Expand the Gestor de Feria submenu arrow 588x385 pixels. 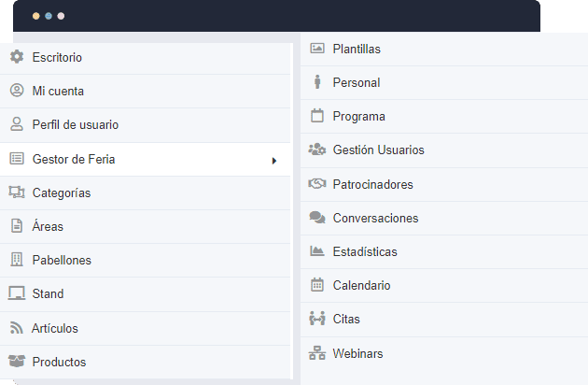[273, 160]
